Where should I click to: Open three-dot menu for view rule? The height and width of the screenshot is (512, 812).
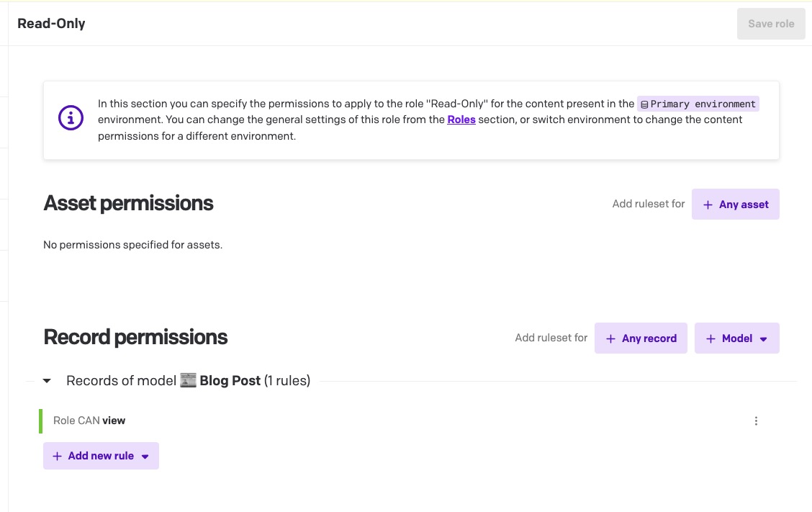tap(756, 421)
